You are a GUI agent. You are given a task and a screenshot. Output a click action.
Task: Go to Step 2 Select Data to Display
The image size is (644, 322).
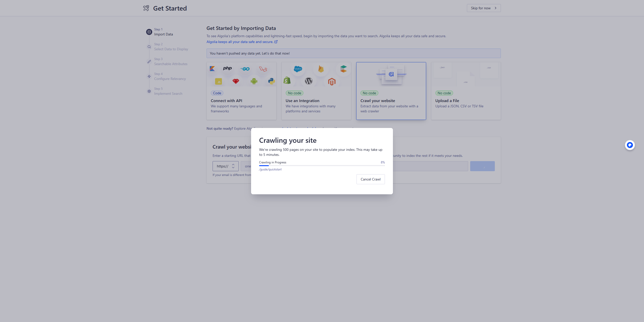pyautogui.click(x=171, y=47)
